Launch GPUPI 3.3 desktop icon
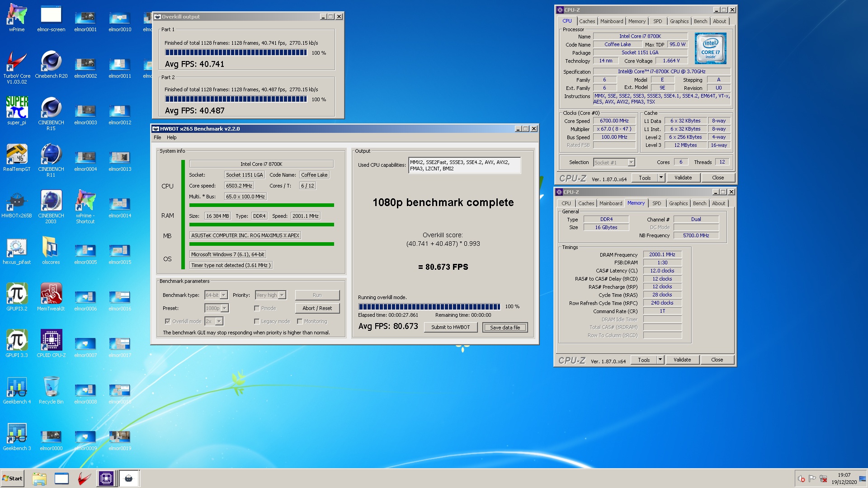 (x=17, y=343)
